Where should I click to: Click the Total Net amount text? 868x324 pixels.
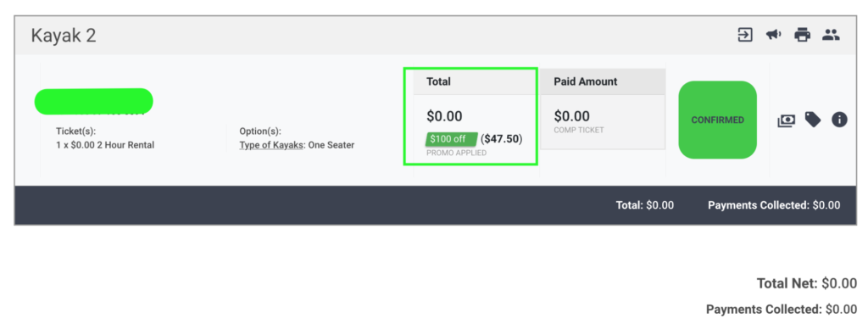click(x=807, y=283)
